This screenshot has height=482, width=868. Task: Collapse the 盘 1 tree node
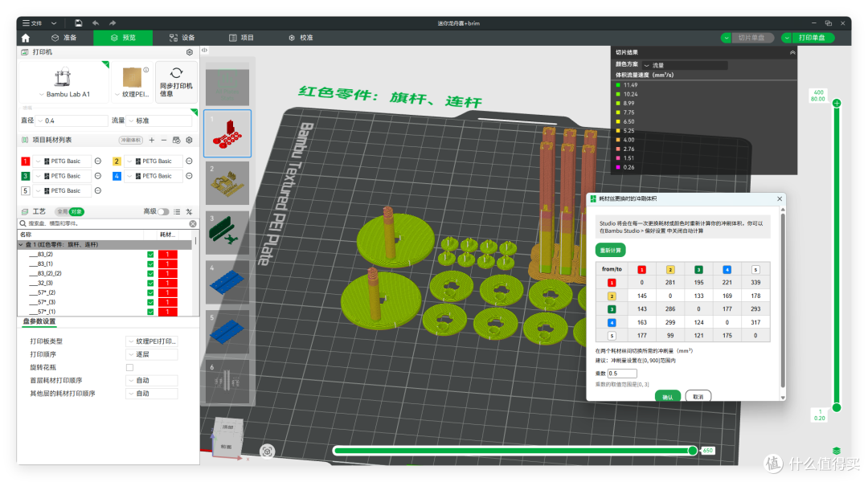coord(21,244)
